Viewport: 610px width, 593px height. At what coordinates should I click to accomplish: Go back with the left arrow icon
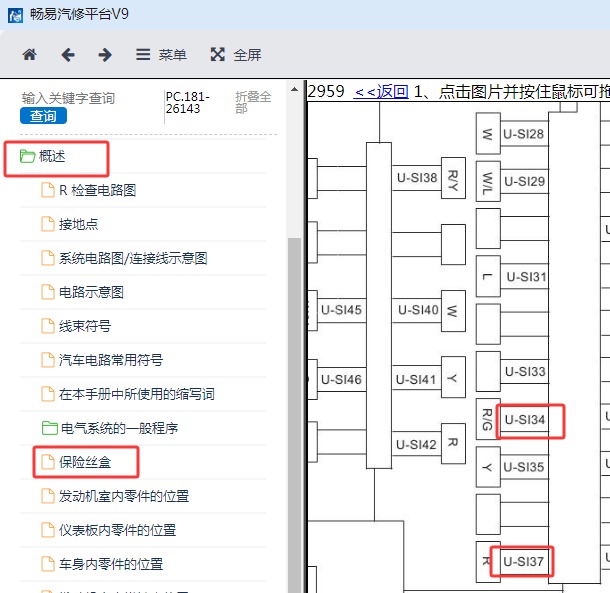68,55
